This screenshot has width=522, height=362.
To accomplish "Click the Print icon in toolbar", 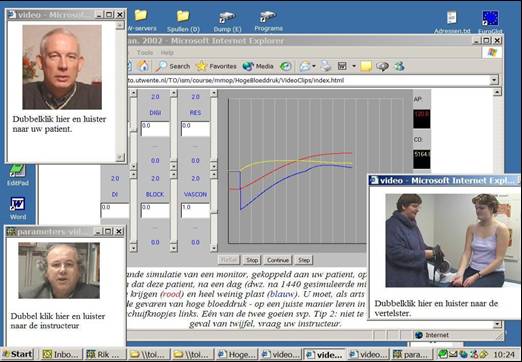I will pyautogui.click(x=325, y=66).
